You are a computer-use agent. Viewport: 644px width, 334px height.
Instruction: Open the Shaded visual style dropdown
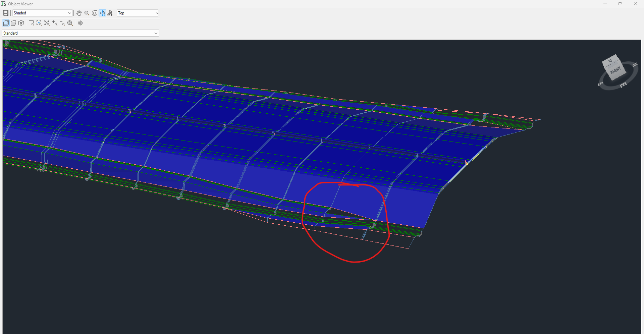tap(69, 13)
